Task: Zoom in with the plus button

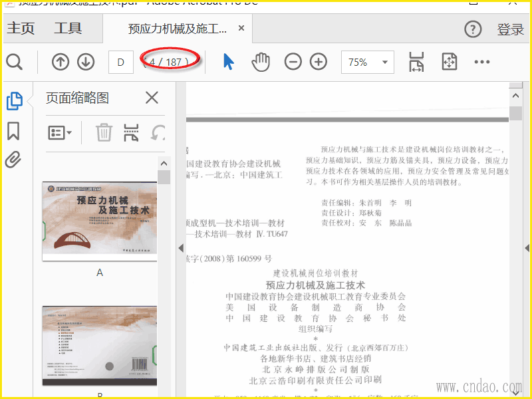Action: coord(319,62)
